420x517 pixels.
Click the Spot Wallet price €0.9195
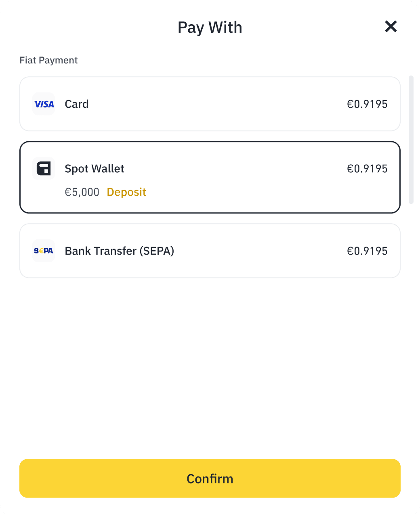click(367, 169)
